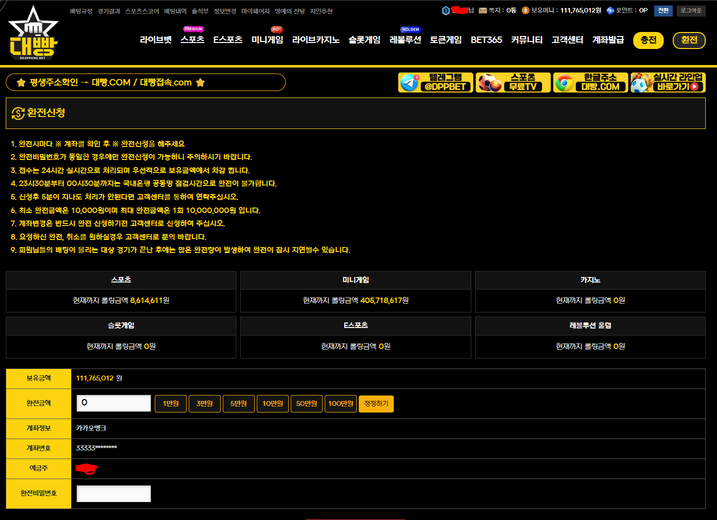Click the yellow 충전 button
Image resolution: width=717 pixels, height=520 pixels.
[x=648, y=40]
